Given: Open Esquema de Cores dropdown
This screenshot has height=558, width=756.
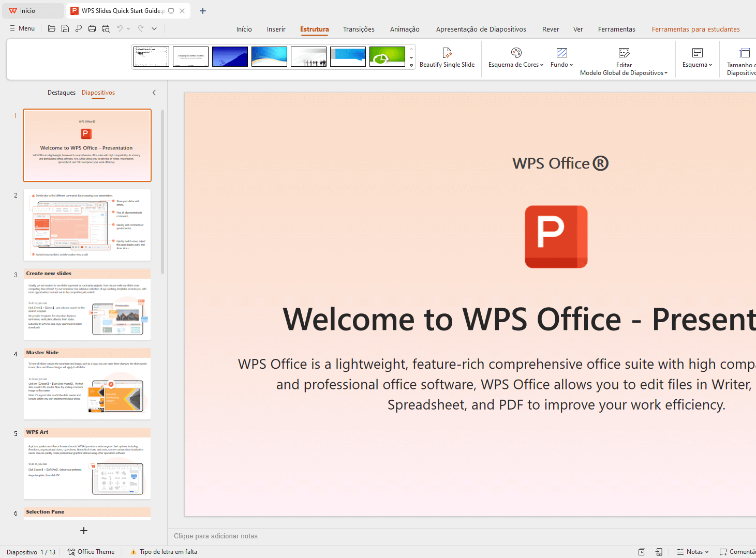Looking at the screenshot, I should pos(516,57).
